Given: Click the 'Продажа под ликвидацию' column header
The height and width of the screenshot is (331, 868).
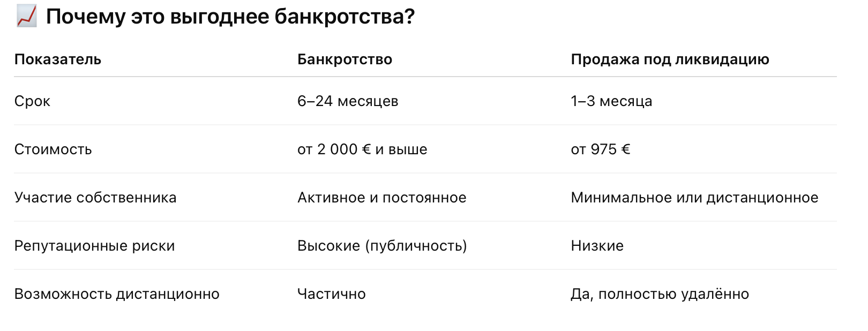Looking at the screenshot, I should coord(670,59).
